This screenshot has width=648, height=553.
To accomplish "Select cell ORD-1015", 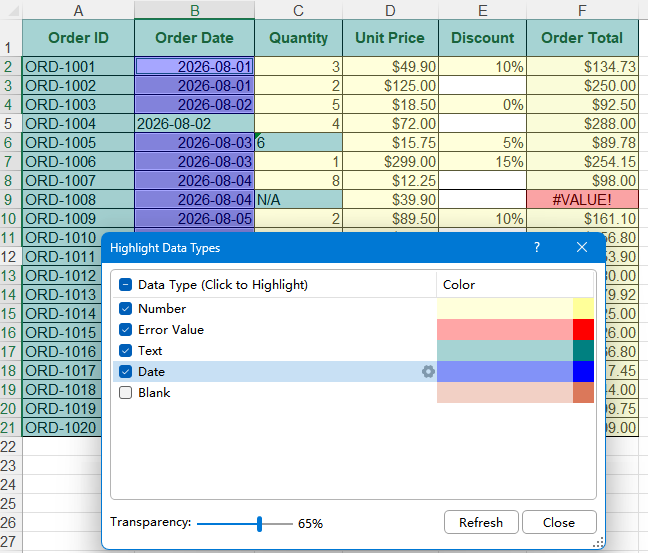I will [62, 333].
